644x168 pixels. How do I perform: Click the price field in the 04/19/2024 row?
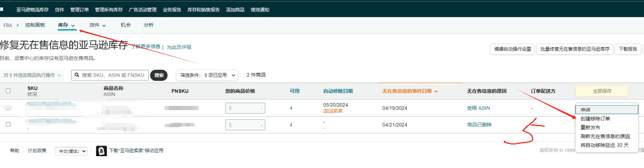(x=245, y=108)
